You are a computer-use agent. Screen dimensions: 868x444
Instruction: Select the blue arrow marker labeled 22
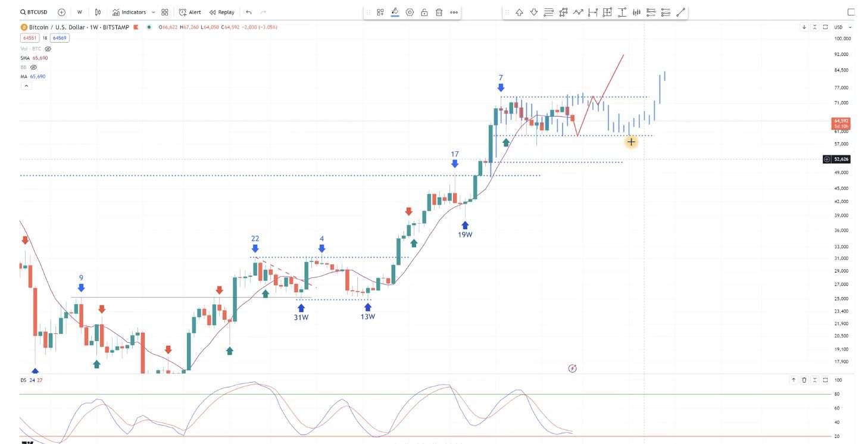[255, 248]
